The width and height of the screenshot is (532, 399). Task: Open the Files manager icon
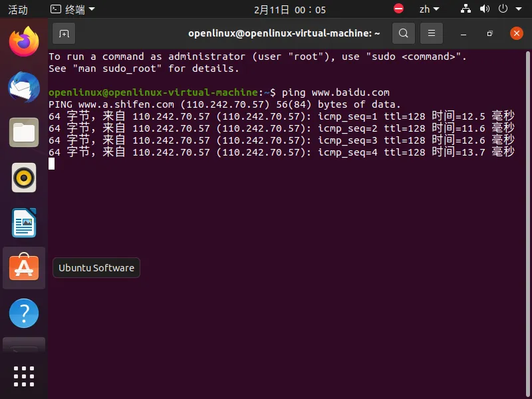pos(24,132)
